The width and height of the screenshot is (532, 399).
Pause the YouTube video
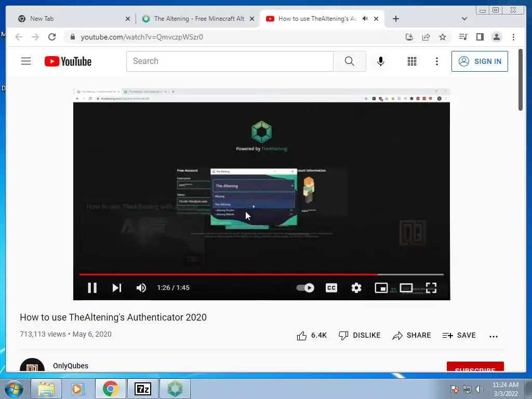pyautogui.click(x=92, y=288)
